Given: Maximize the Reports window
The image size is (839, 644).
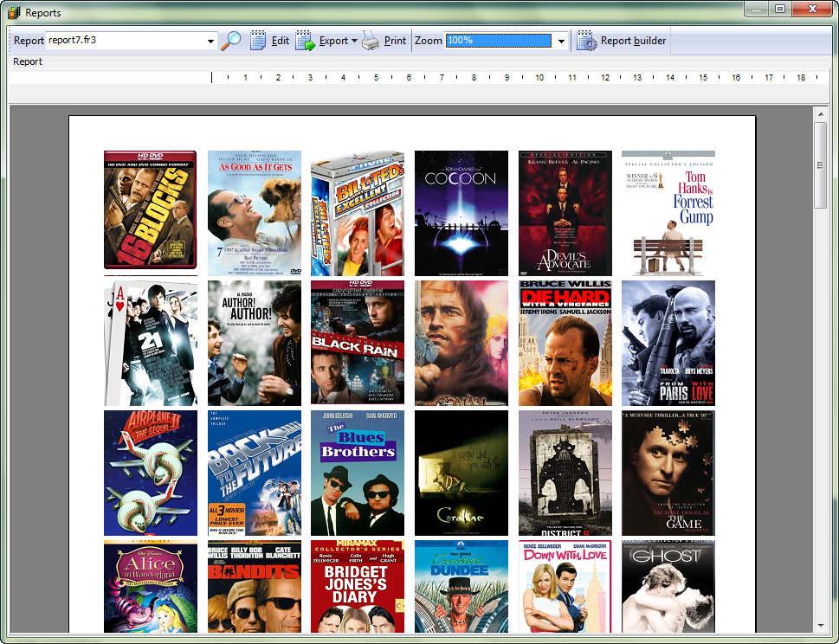Looking at the screenshot, I should pos(781,9).
